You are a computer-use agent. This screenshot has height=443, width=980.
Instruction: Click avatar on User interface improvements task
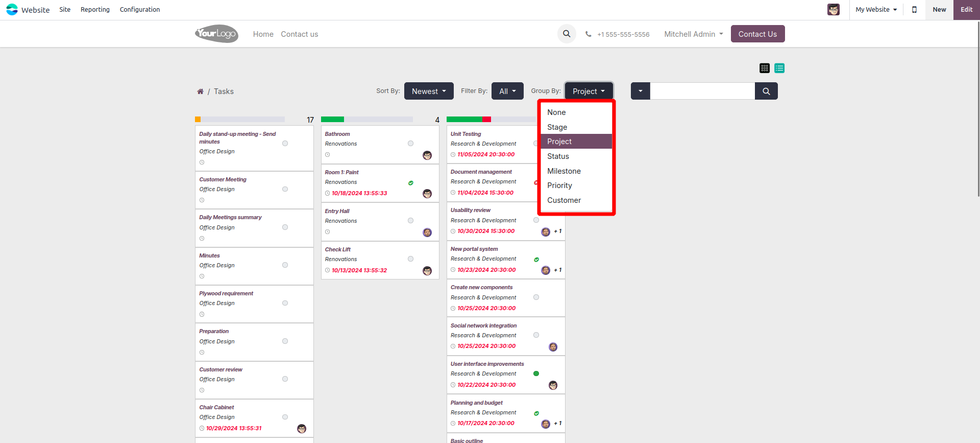tap(553, 385)
